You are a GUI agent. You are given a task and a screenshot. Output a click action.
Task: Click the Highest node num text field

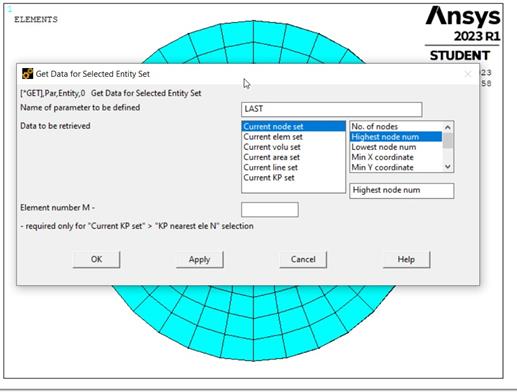pyautogui.click(x=401, y=191)
